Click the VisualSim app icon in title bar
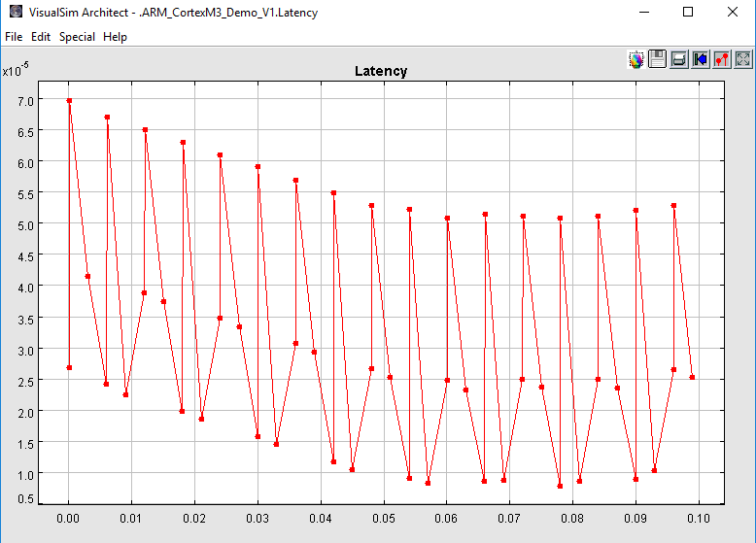 15,13
